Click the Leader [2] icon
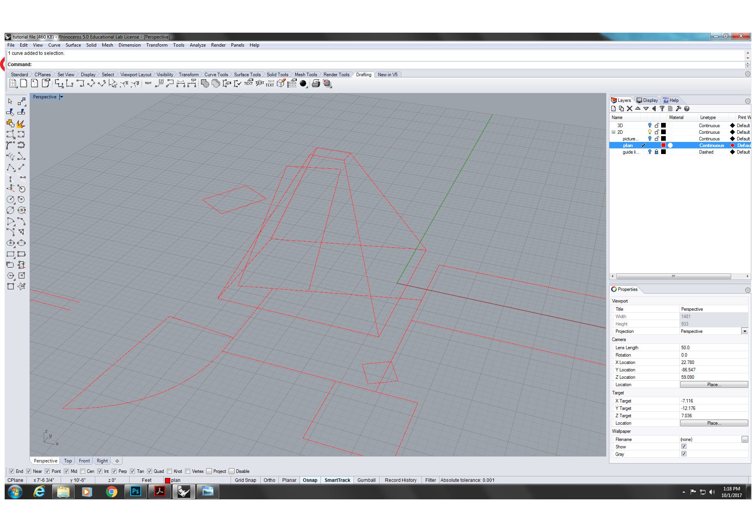756x532 pixels. pos(159,83)
